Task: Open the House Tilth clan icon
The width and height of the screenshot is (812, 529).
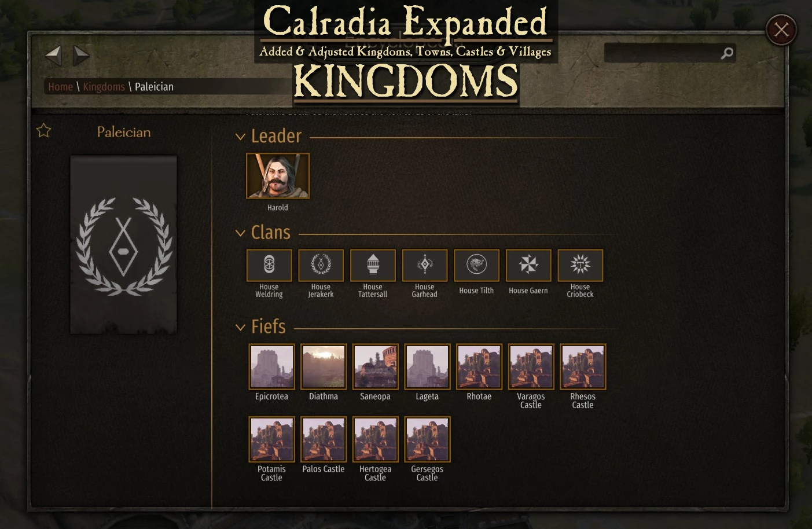Action: coord(477,265)
